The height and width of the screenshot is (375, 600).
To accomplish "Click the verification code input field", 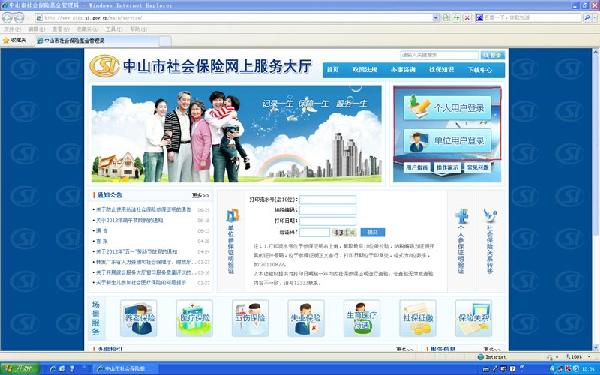I will click(314, 232).
